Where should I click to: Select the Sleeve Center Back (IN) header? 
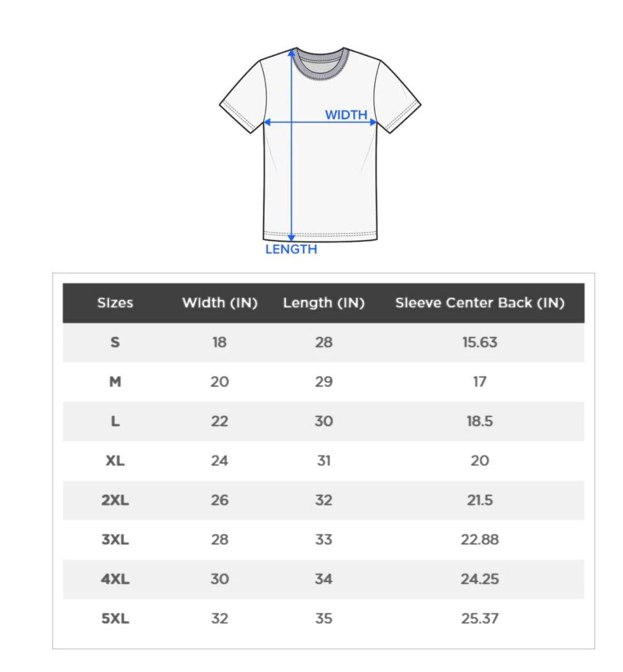coord(479,303)
